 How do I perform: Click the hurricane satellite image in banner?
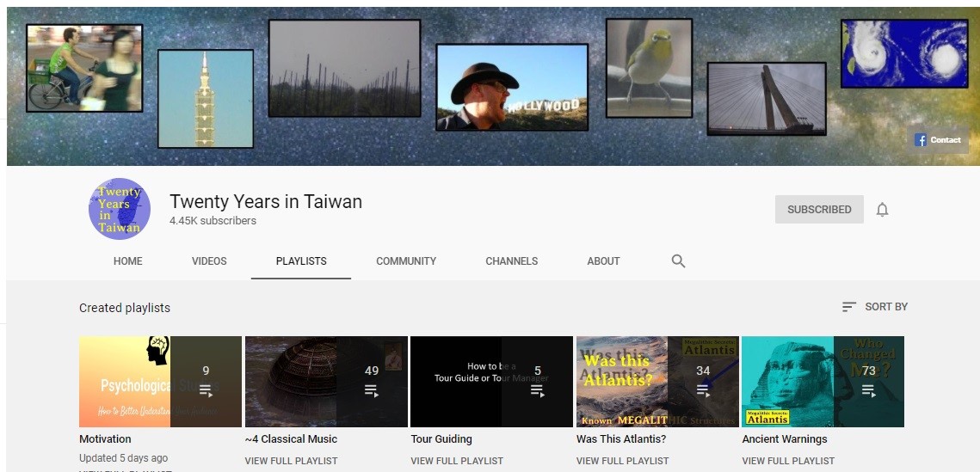(904, 53)
